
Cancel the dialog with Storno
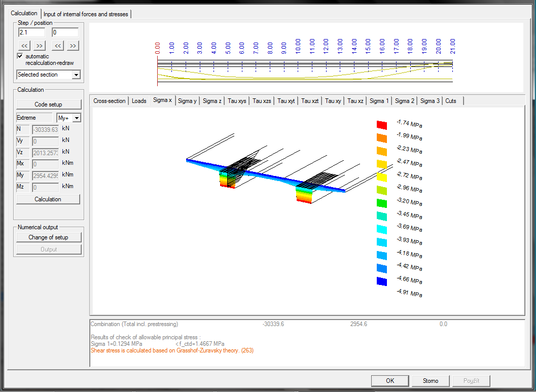431,381
